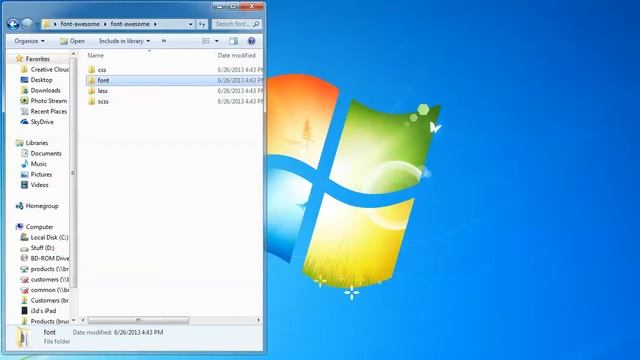Image resolution: width=640 pixels, height=360 pixels.
Task: Click in the Search font box
Action: [x=232, y=24]
